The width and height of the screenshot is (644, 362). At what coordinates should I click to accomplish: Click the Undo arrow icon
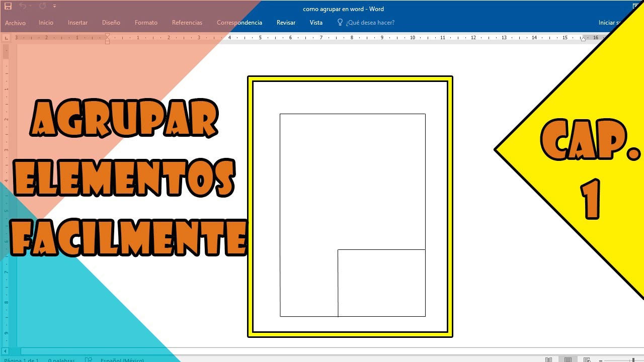point(22,6)
